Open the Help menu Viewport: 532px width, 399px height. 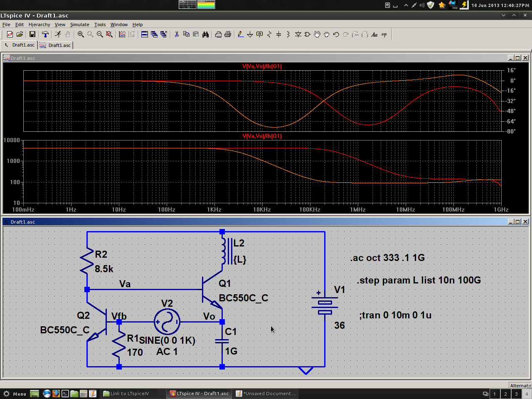point(138,25)
